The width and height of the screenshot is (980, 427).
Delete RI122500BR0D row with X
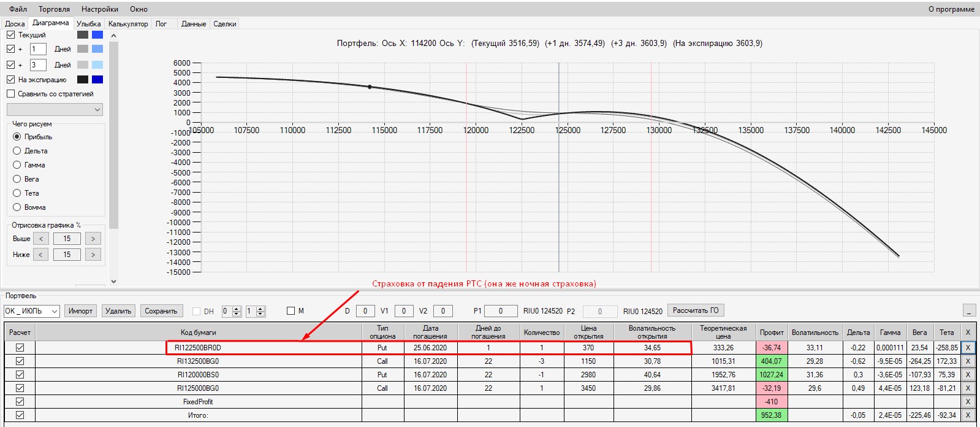[x=968, y=348]
